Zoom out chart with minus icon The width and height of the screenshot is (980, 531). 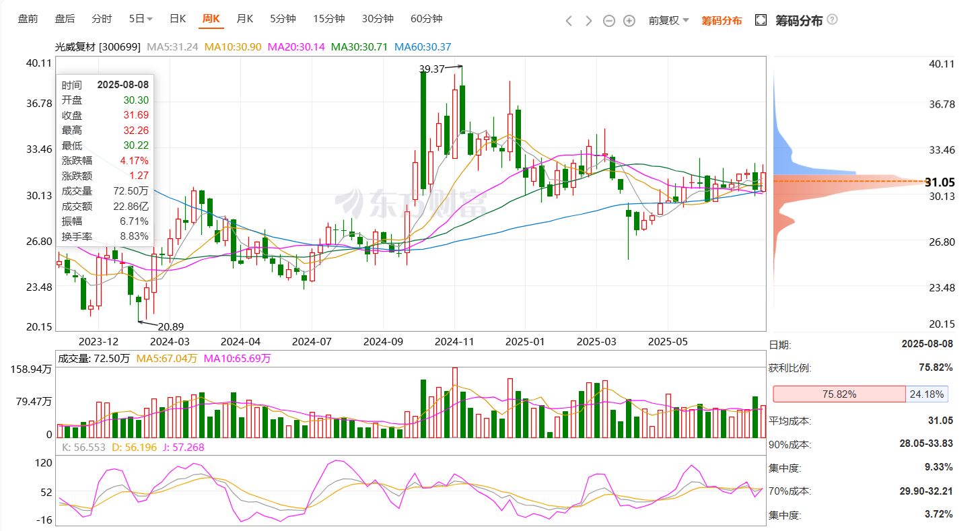(609, 21)
